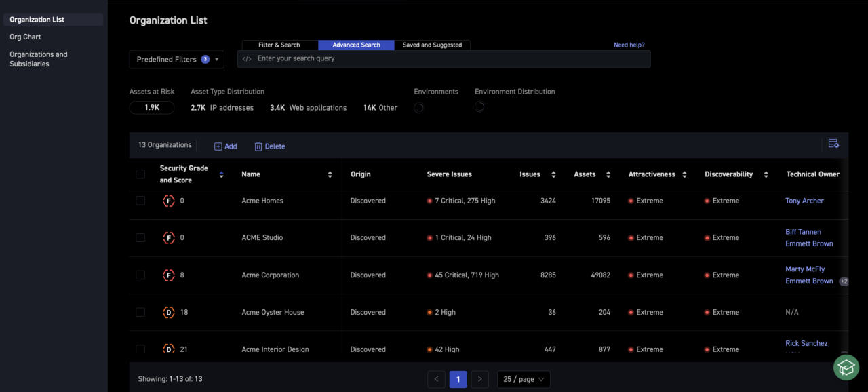Click the column settings icon above table
Image resolution: width=868 pixels, height=392 pixels.
(833, 144)
